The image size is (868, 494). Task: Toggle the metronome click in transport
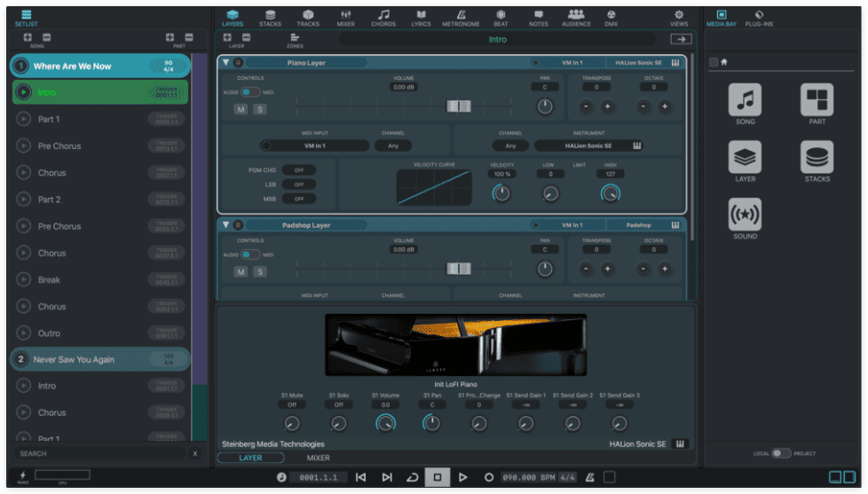[590, 477]
